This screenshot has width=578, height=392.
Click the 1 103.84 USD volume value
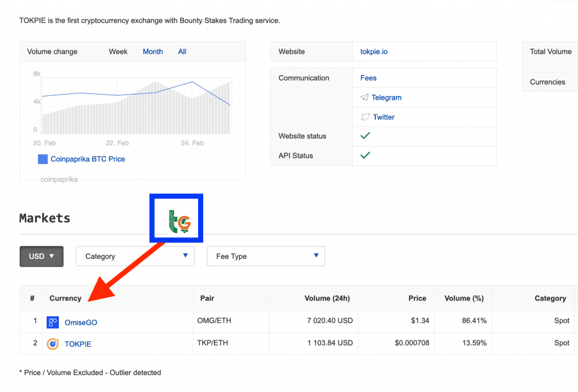pos(330,342)
